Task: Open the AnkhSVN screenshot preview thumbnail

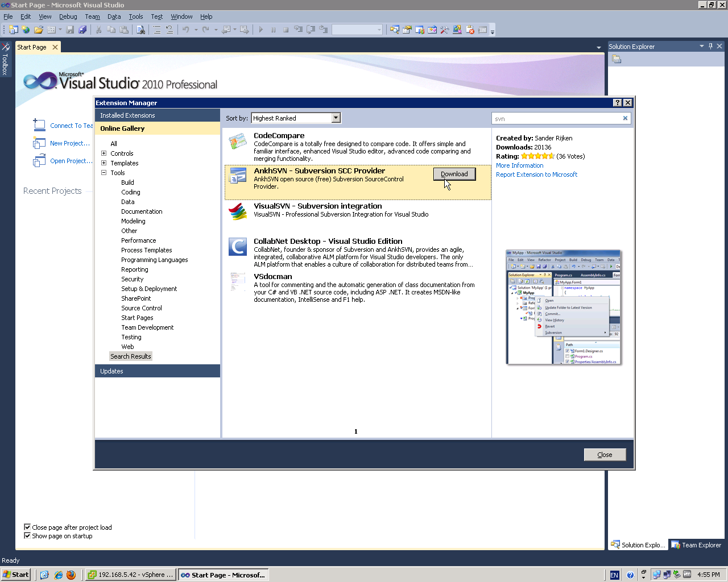Action: [564, 307]
